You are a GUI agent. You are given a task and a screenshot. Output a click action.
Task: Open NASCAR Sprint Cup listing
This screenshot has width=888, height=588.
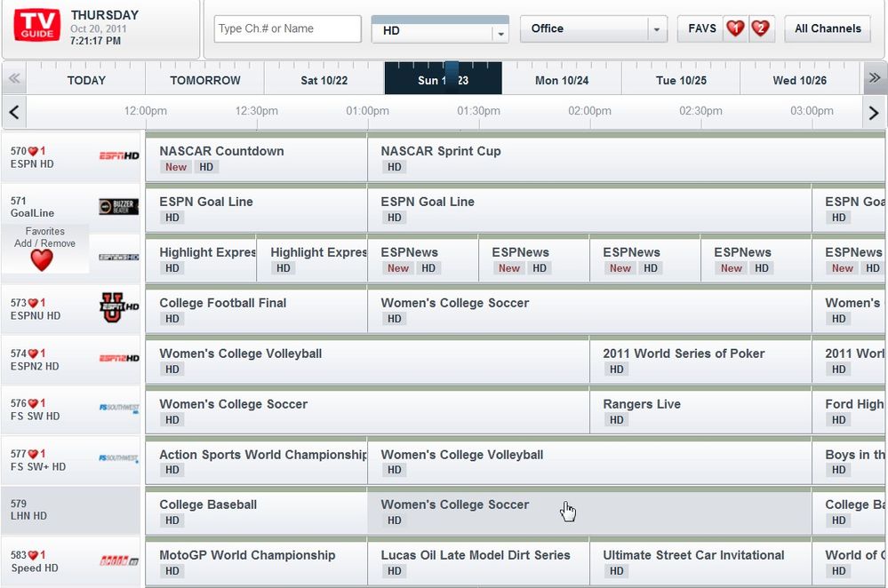point(627,159)
